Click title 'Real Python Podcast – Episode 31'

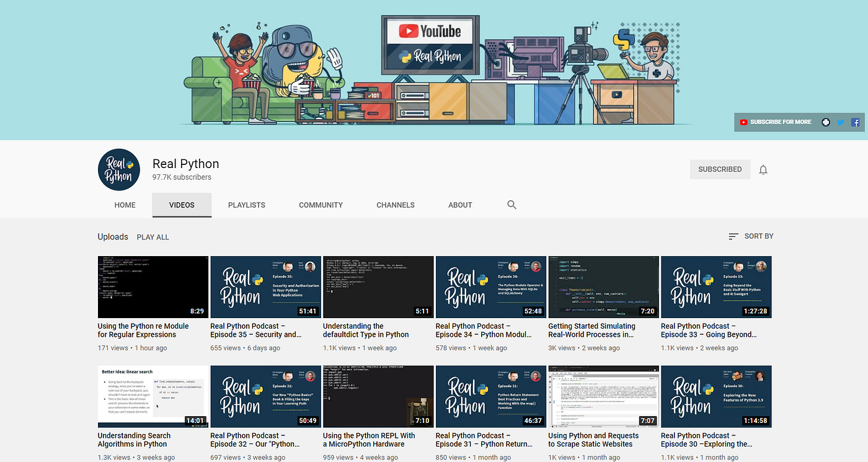click(484, 440)
